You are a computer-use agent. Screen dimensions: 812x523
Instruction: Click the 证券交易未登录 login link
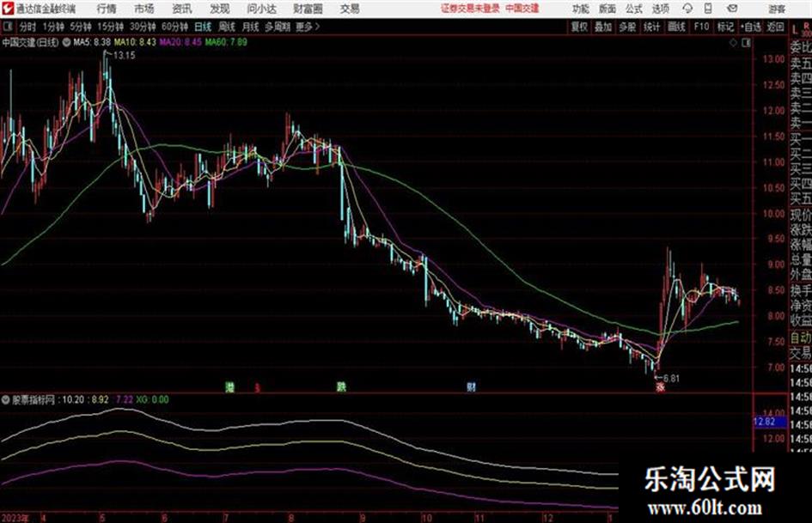(470, 9)
